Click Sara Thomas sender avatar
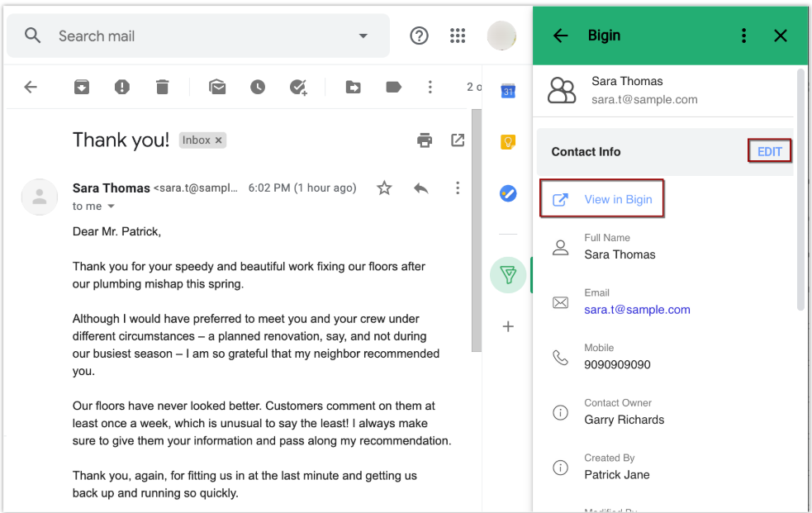This screenshot has width=812, height=513. pyautogui.click(x=40, y=197)
